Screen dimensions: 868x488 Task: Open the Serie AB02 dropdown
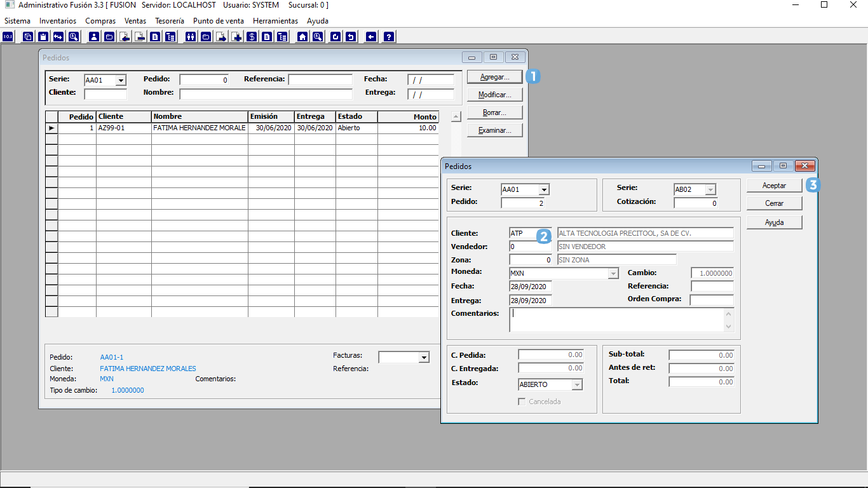click(x=710, y=189)
